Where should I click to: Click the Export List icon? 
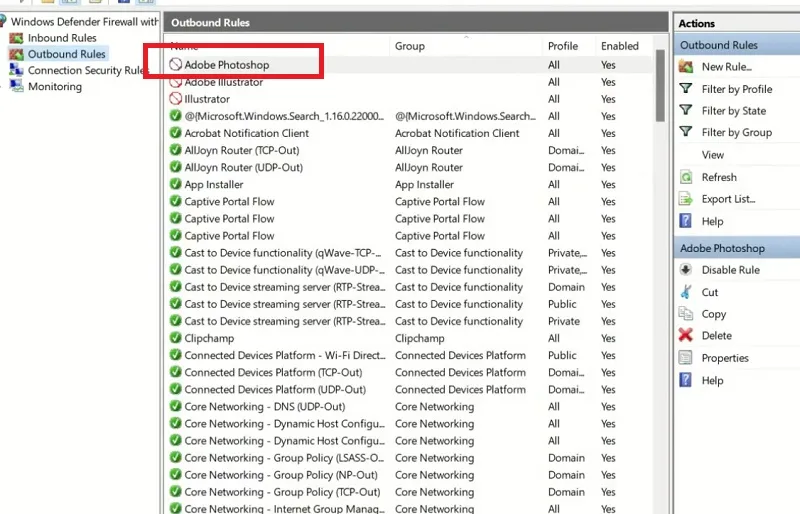pos(686,199)
